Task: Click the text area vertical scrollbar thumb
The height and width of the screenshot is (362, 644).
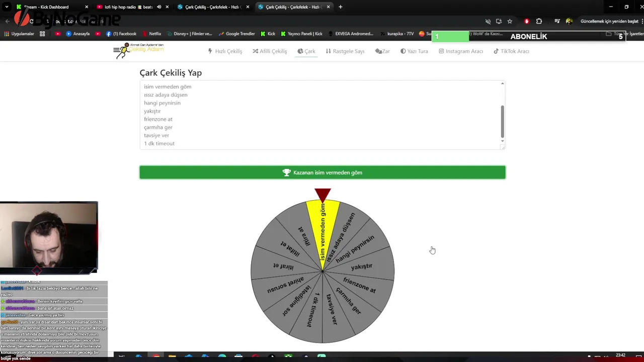Action: 502,122
